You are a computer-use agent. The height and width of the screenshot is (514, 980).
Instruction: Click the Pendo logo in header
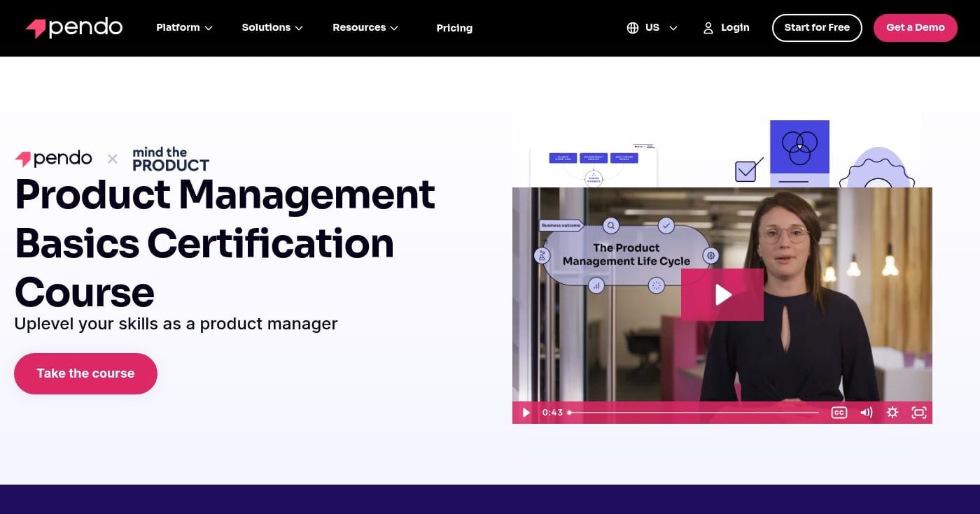click(x=74, y=28)
